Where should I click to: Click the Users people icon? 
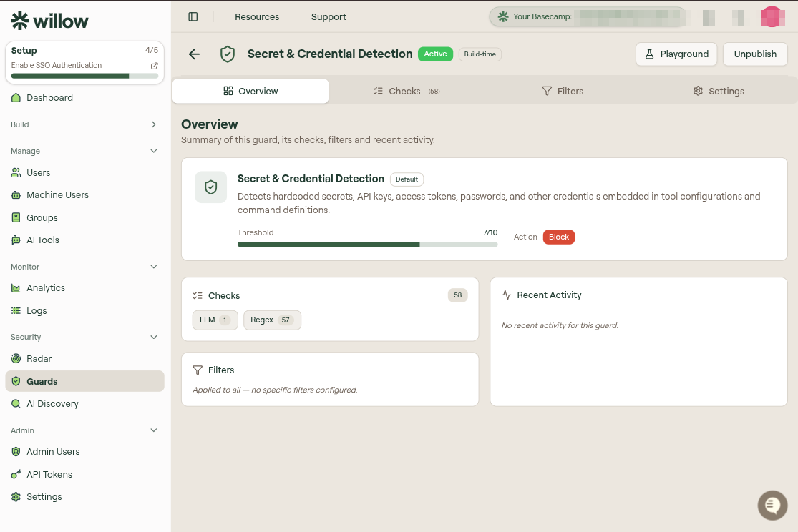coord(16,172)
